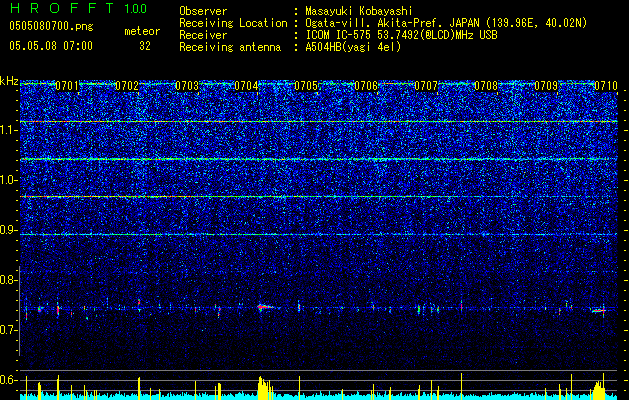This screenshot has height=400, width=629.
Task: Click the 1.1 kHz axis label
Action: click(9, 130)
